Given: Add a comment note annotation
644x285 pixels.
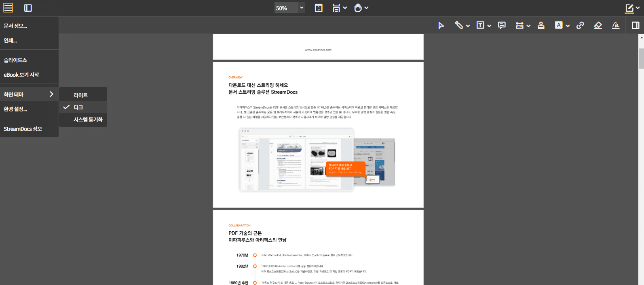Looking at the screenshot, I should (502, 25).
